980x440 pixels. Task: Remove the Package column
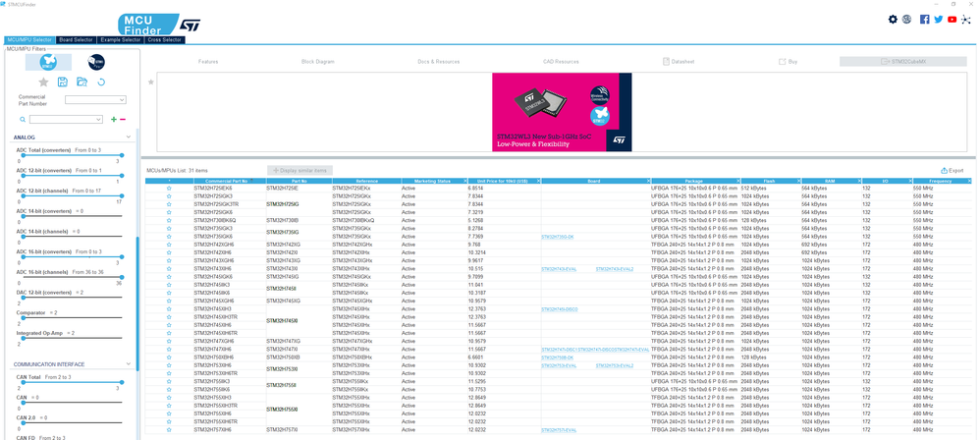click(738, 181)
